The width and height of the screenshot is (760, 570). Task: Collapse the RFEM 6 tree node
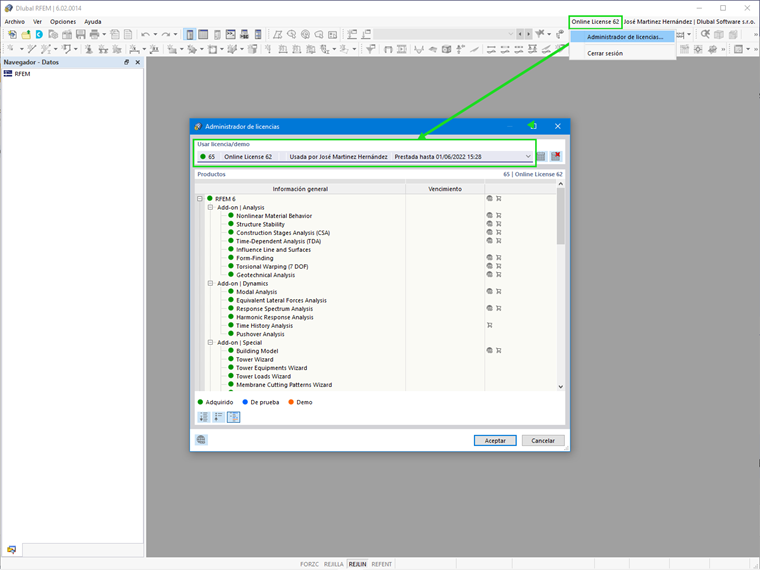[200, 199]
